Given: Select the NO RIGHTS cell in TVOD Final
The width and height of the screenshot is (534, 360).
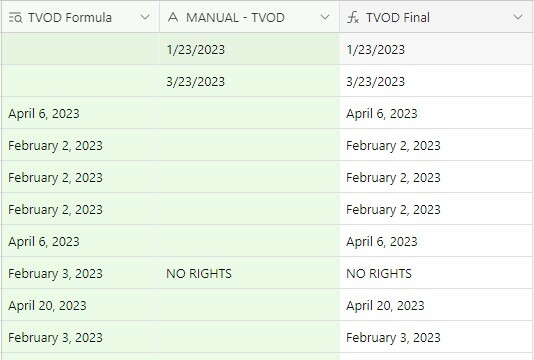Looking at the screenshot, I should pos(436,273).
